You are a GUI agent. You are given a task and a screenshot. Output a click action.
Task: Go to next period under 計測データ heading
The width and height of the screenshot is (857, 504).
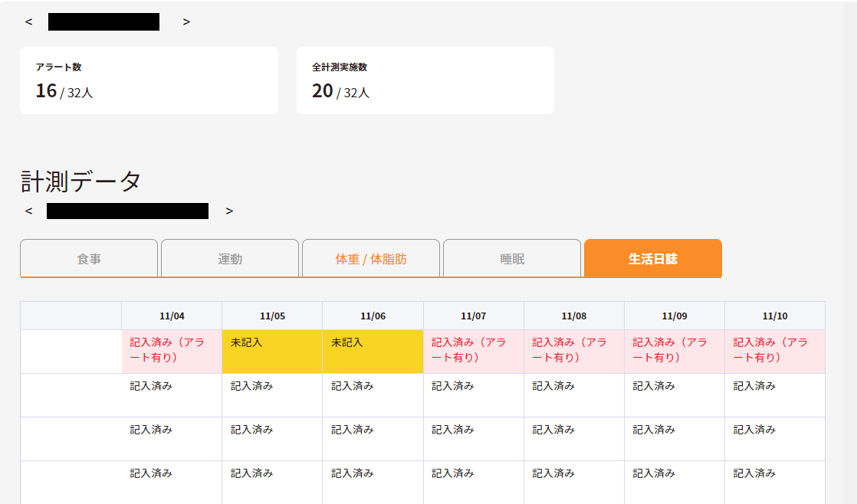[x=229, y=211]
